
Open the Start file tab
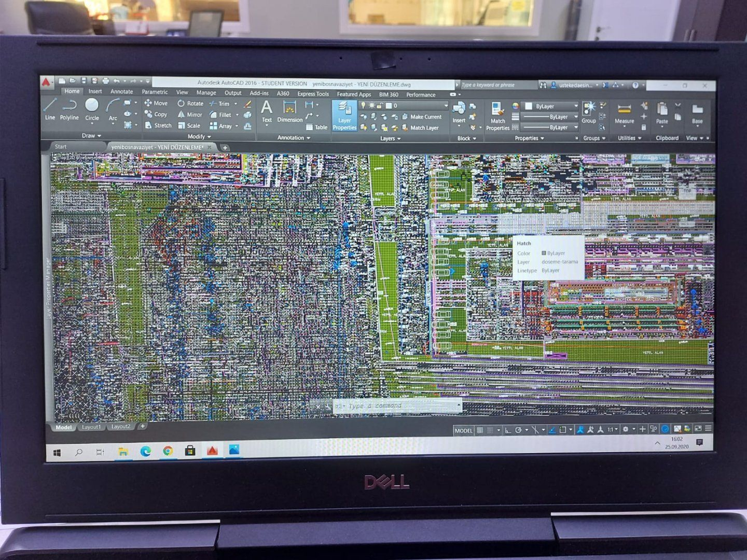point(61,147)
